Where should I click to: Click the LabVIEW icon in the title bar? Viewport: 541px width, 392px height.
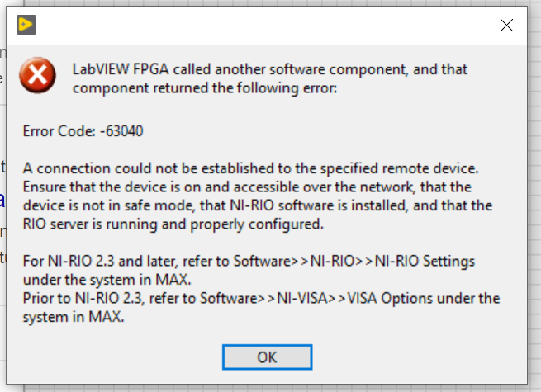pyautogui.click(x=26, y=25)
